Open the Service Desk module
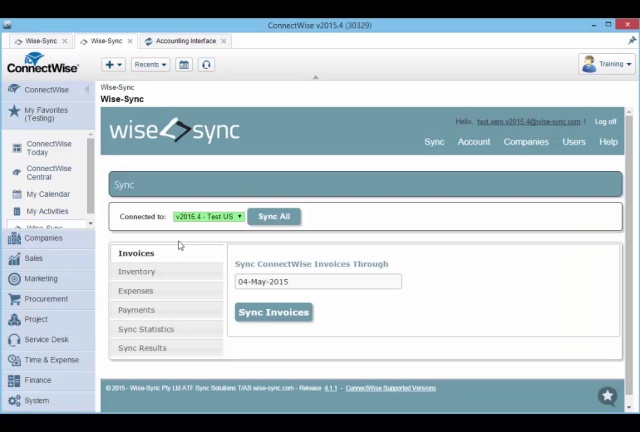This screenshot has width=640, height=432. 48,340
